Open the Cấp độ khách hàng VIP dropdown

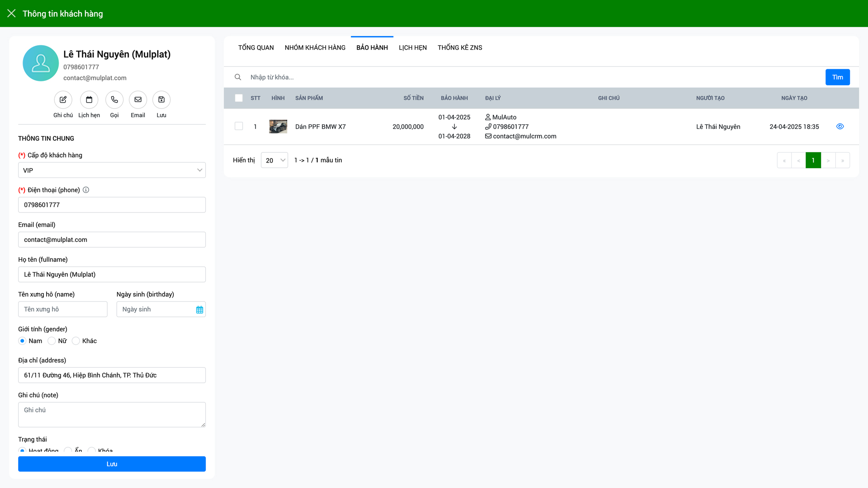point(112,170)
